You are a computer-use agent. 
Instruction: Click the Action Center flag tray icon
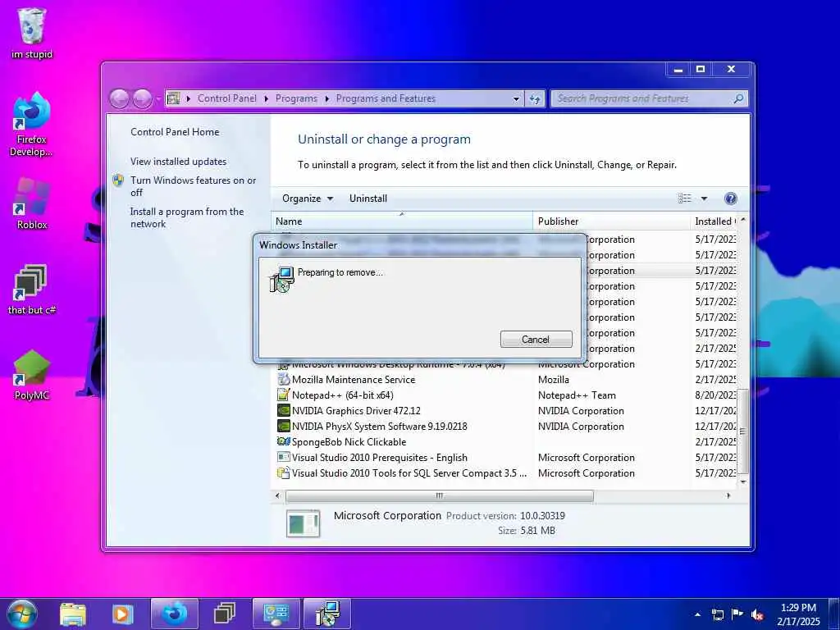click(737, 614)
